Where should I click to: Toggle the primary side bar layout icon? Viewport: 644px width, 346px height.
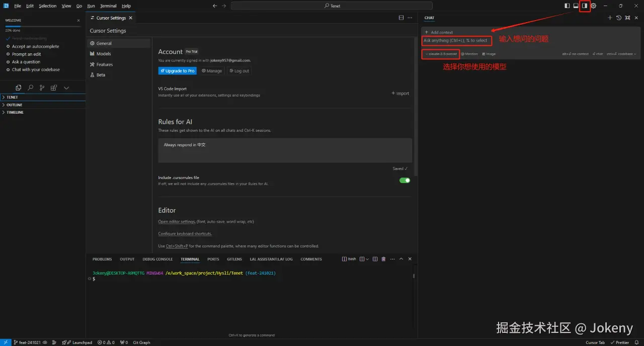pos(567,6)
